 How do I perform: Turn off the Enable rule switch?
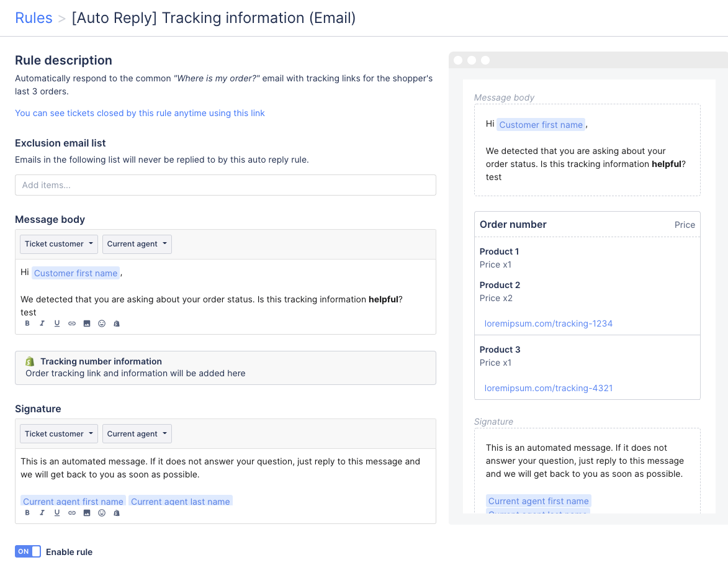[x=28, y=551]
